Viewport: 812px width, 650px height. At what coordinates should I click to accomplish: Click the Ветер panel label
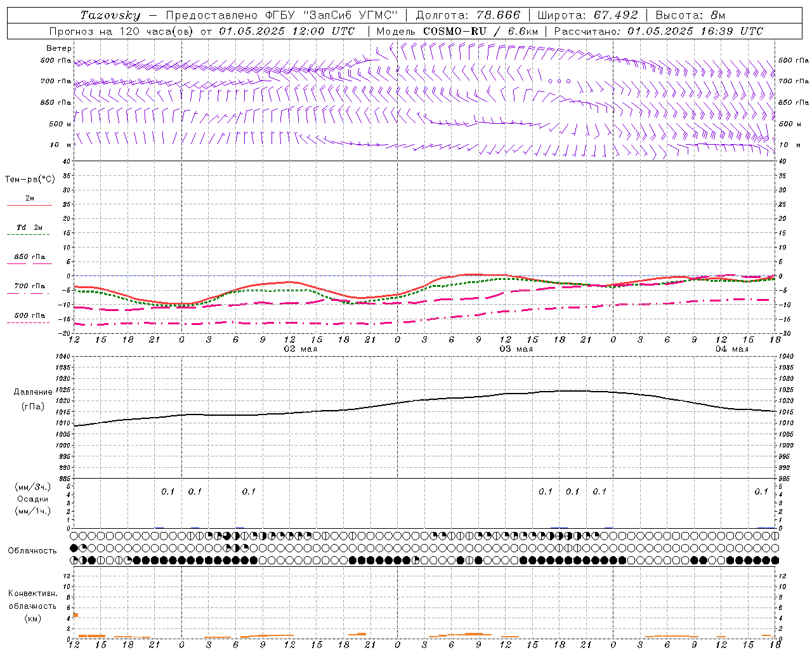click(59, 48)
